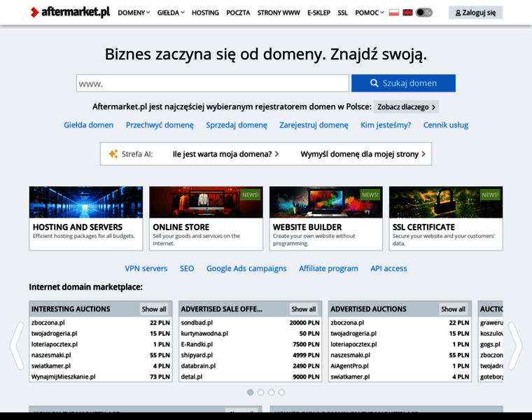Open kurtynawodna.pl sale offer
The height and width of the screenshot is (420, 532).
tap(204, 333)
